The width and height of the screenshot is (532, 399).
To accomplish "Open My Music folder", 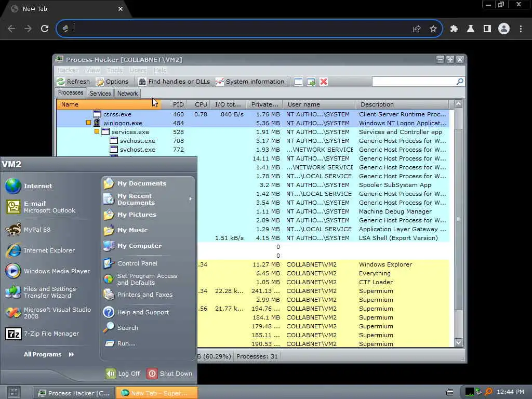I will (125, 230).
